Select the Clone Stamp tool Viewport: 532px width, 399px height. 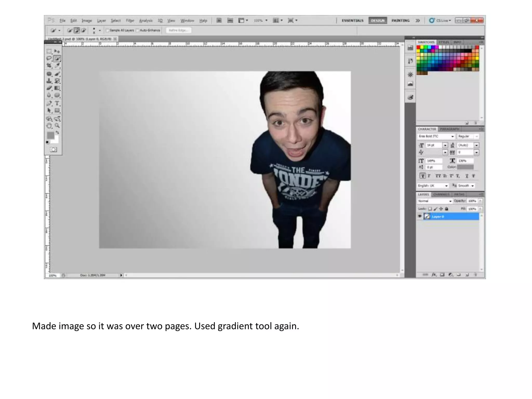coord(49,81)
